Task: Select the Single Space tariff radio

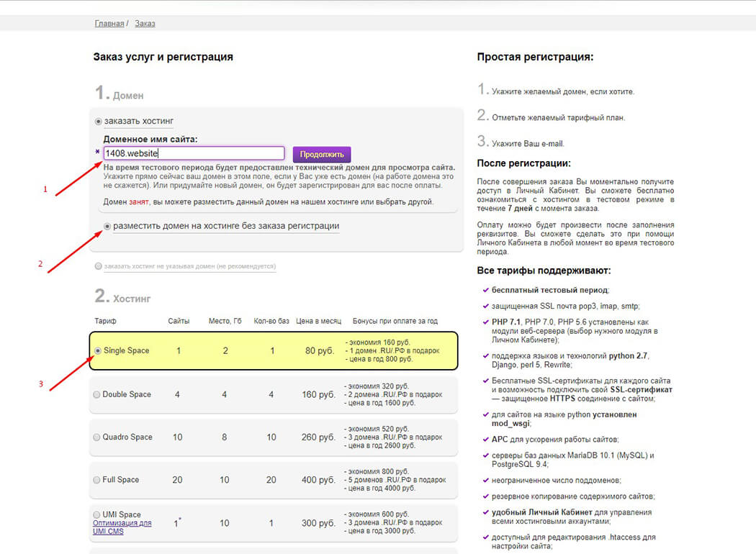Action: (98, 350)
